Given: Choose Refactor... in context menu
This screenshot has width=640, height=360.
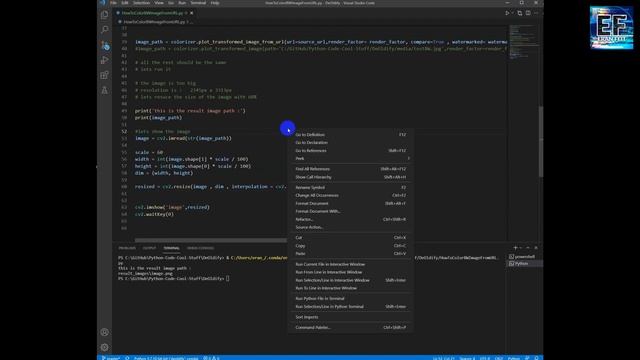Looking at the screenshot, I should (351, 219).
